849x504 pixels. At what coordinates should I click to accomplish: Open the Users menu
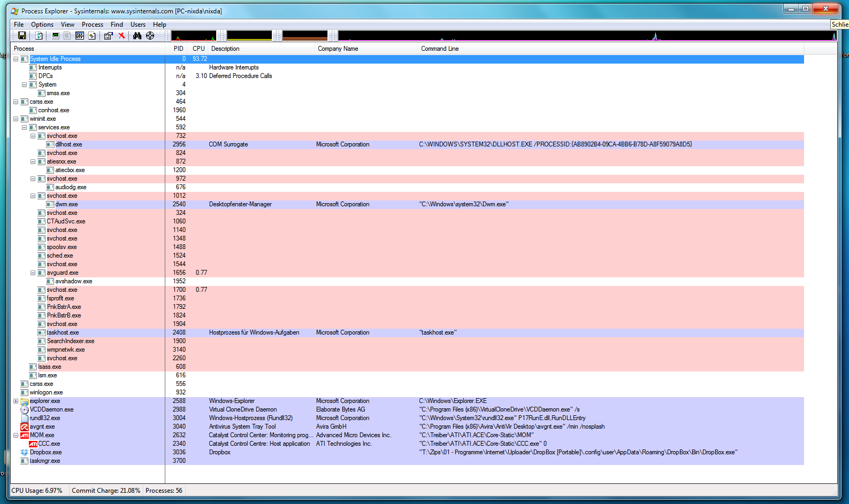click(138, 25)
